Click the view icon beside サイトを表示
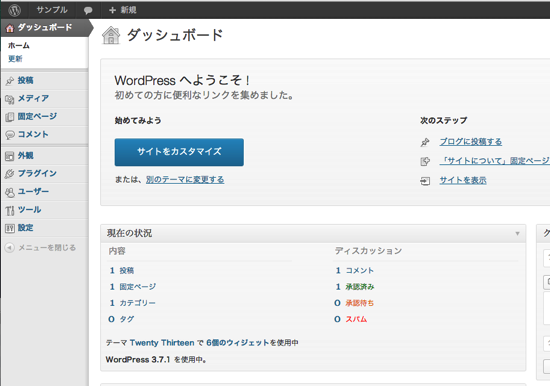Image resolution: width=550 pixels, height=386 pixels. [x=425, y=181]
